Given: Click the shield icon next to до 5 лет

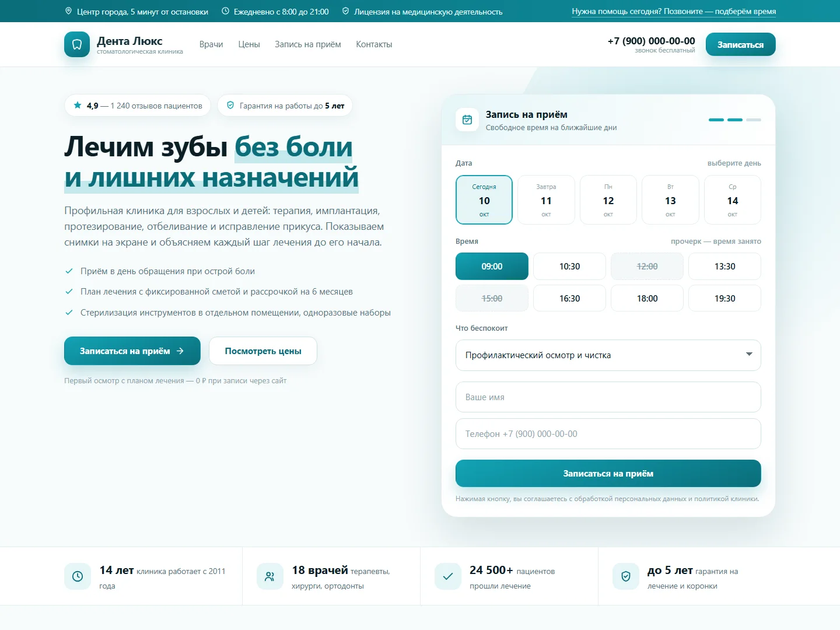Looking at the screenshot, I should pos(626,576).
